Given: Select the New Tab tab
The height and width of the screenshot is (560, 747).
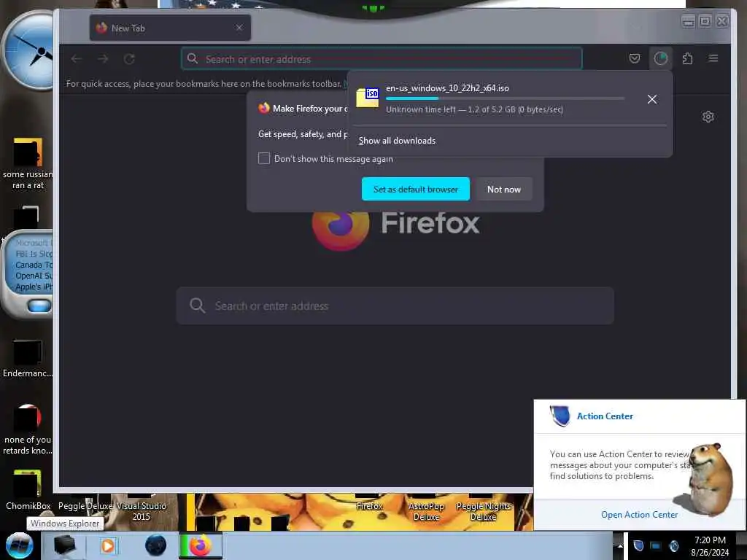Looking at the screenshot, I should 170,28.
